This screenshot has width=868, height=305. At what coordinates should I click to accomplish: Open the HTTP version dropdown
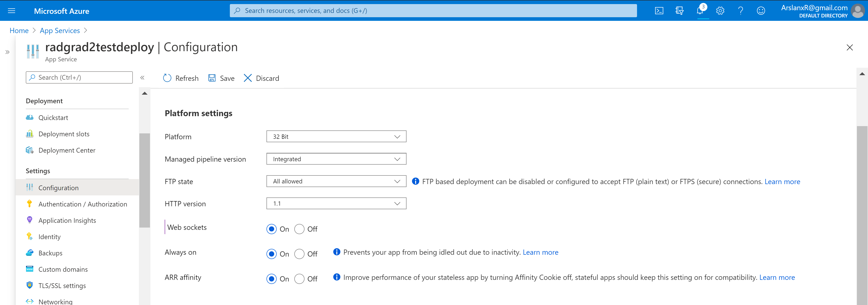336,203
